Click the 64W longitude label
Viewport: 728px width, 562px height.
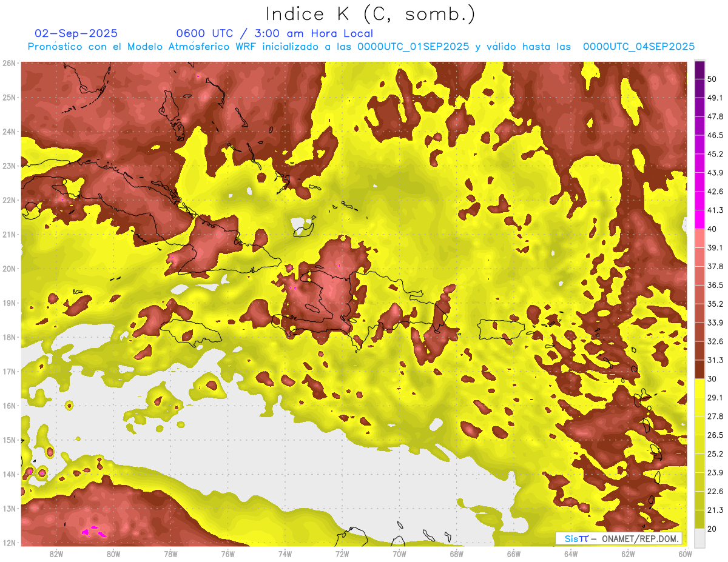570,554
